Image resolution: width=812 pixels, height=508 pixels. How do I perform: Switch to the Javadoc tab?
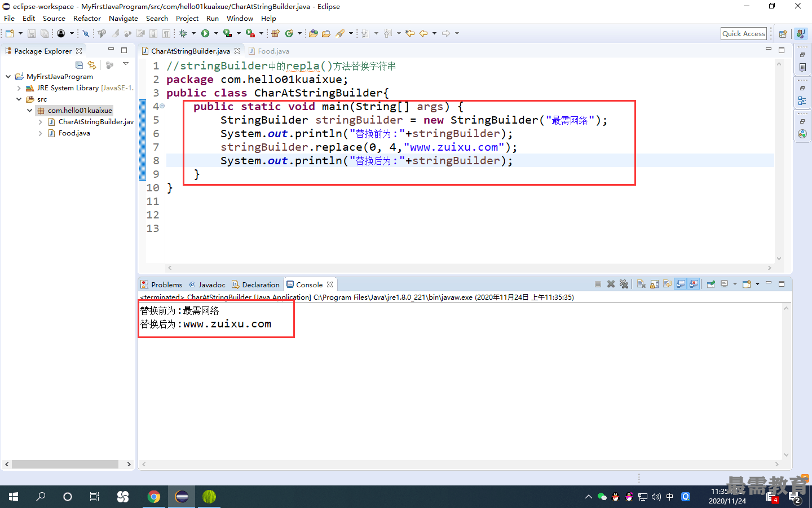click(x=208, y=284)
